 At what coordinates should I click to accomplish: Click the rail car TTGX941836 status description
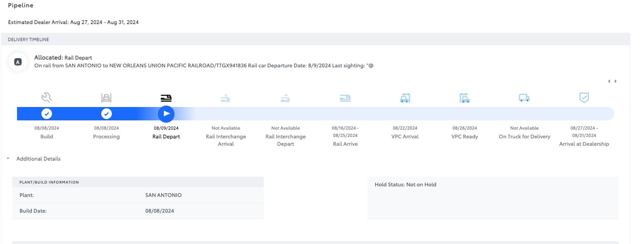pos(203,65)
